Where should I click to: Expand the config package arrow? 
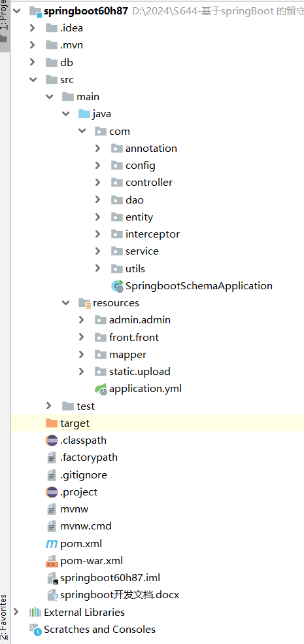coord(97,165)
